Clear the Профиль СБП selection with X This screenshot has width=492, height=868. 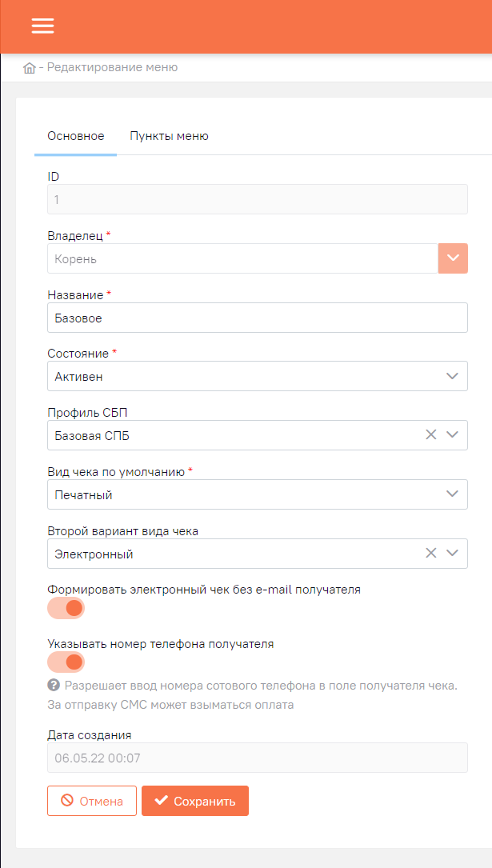click(431, 435)
